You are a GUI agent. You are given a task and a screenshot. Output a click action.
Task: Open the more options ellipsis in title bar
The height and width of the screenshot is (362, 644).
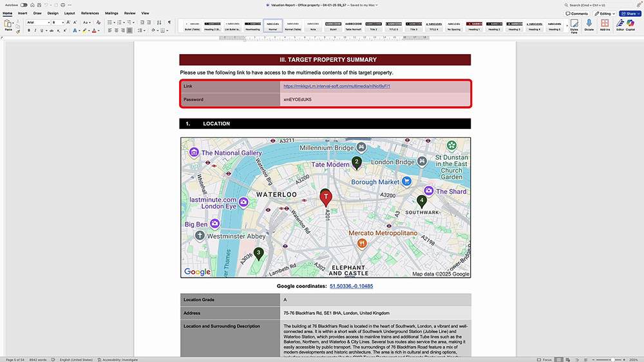pyautogui.click(x=70, y=5)
